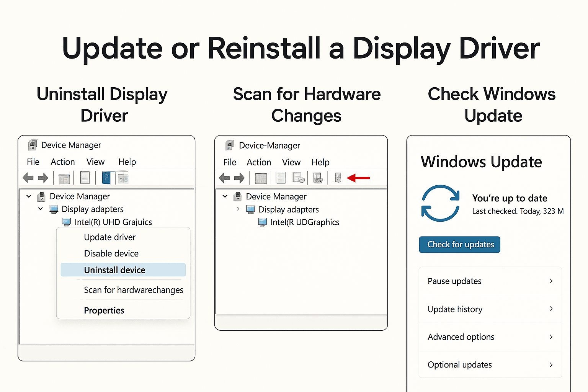Open Help menu in left Device Manager window
Screen dimensions: 588x392
[x=127, y=162]
